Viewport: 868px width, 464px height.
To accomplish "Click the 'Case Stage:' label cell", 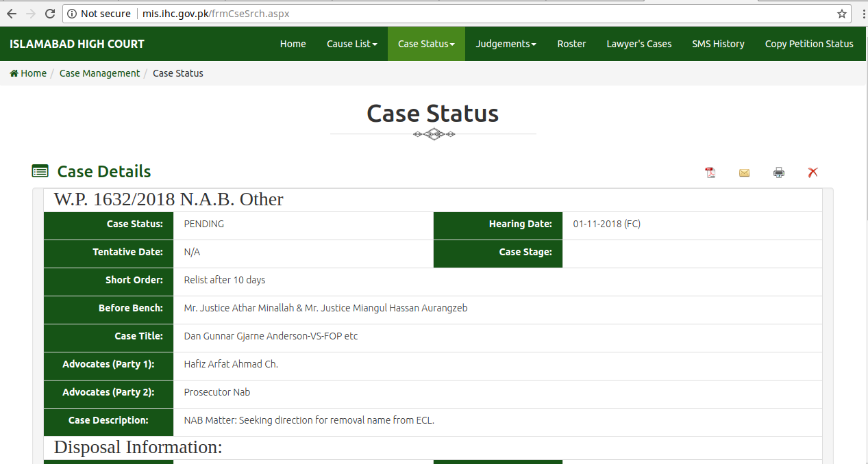I will (x=498, y=253).
